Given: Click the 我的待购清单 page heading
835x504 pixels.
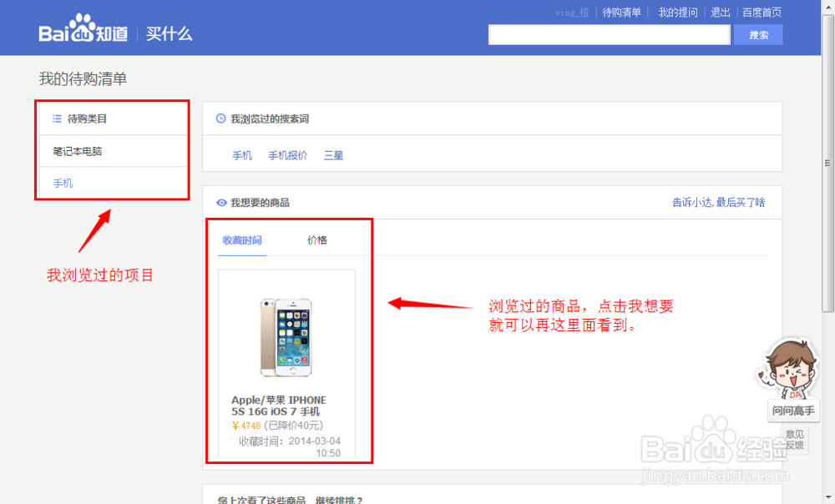Looking at the screenshot, I should click(83, 78).
